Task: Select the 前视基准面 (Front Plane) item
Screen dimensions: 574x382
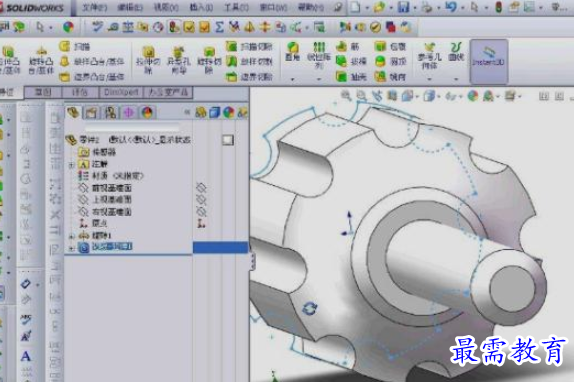Action: (x=105, y=188)
